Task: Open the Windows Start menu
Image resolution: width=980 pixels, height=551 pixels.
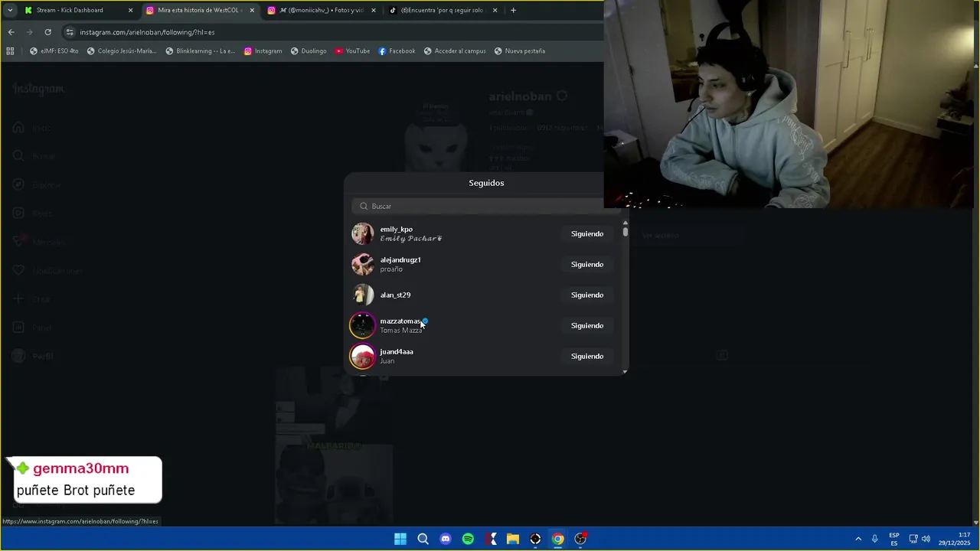Action: point(400,539)
